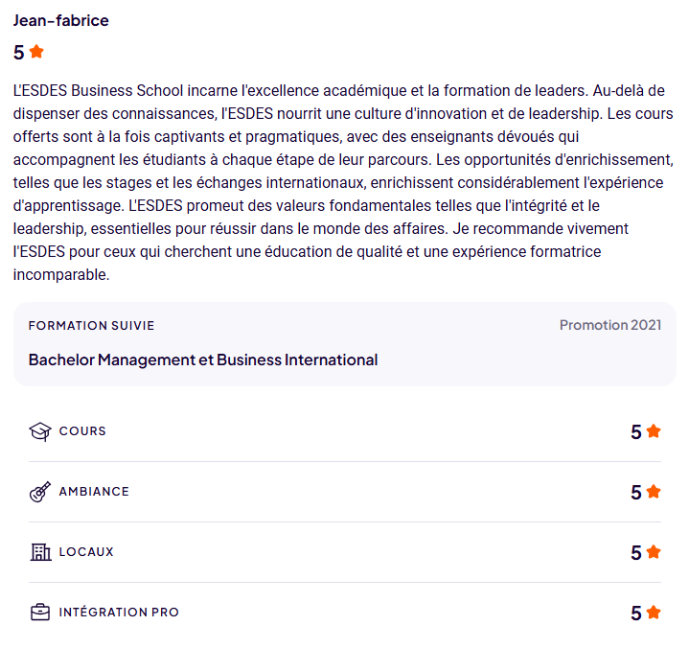Click the orange star in Cours row
Screen dimensions: 689x648
(654, 432)
